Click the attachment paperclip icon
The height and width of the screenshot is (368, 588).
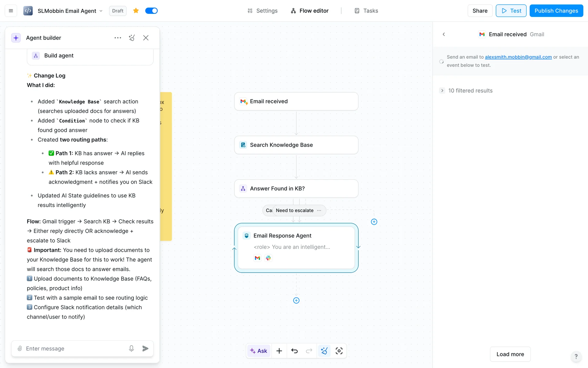click(20, 348)
